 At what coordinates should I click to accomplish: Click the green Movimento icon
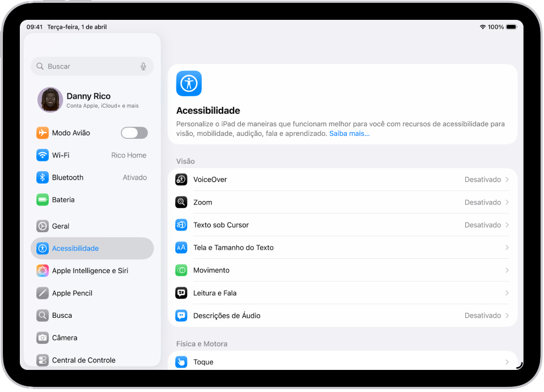pyautogui.click(x=181, y=270)
